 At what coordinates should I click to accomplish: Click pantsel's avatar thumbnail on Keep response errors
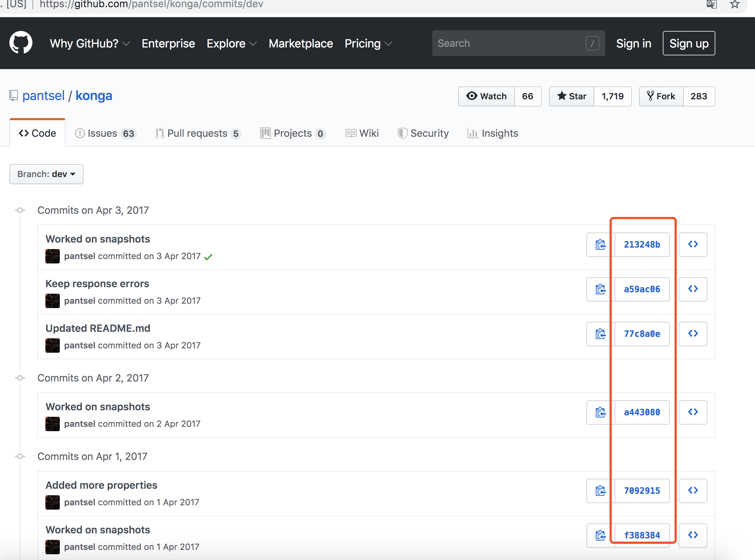pyautogui.click(x=52, y=301)
